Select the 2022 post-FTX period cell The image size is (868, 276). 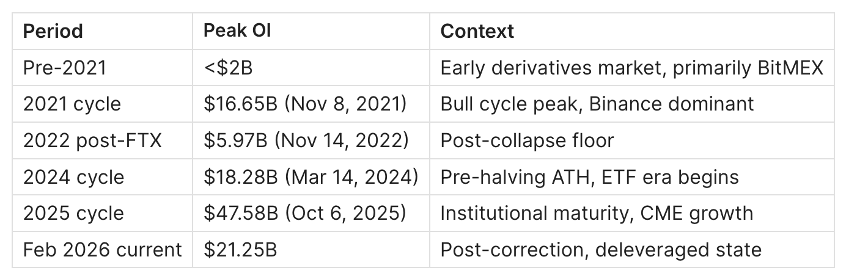pyautogui.click(x=92, y=140)
